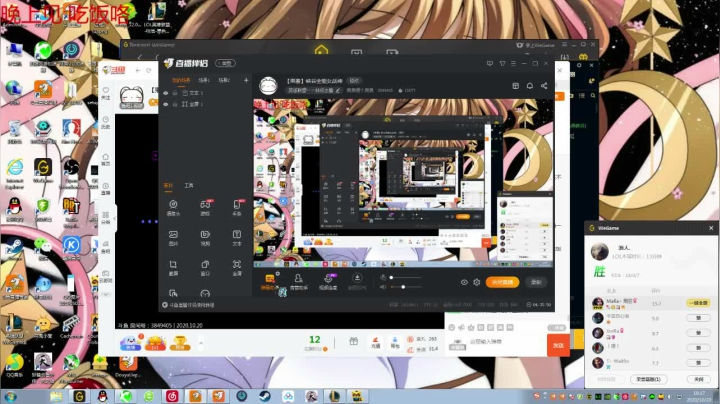The image size is (720, 404).
Task: Collapse the Douyu sidebar with arrow handle
Action: point(114,219)
